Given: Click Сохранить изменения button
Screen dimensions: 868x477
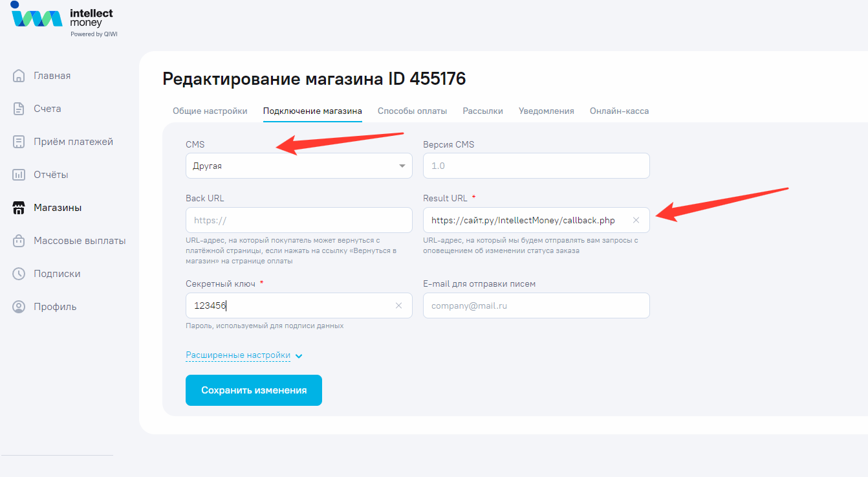Looking at the screenshot, I should [254, 390].
